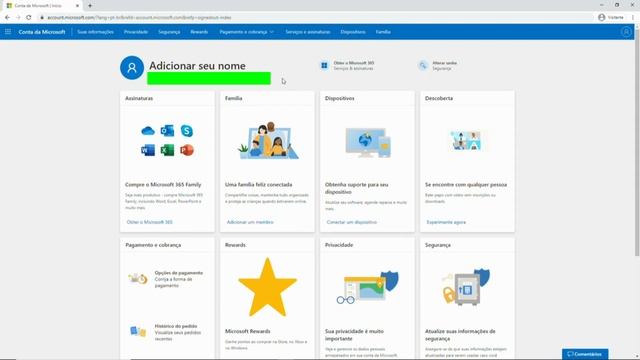
Task: Click the browser address bar
Action: pyautogui.click(x=314, y=18)
